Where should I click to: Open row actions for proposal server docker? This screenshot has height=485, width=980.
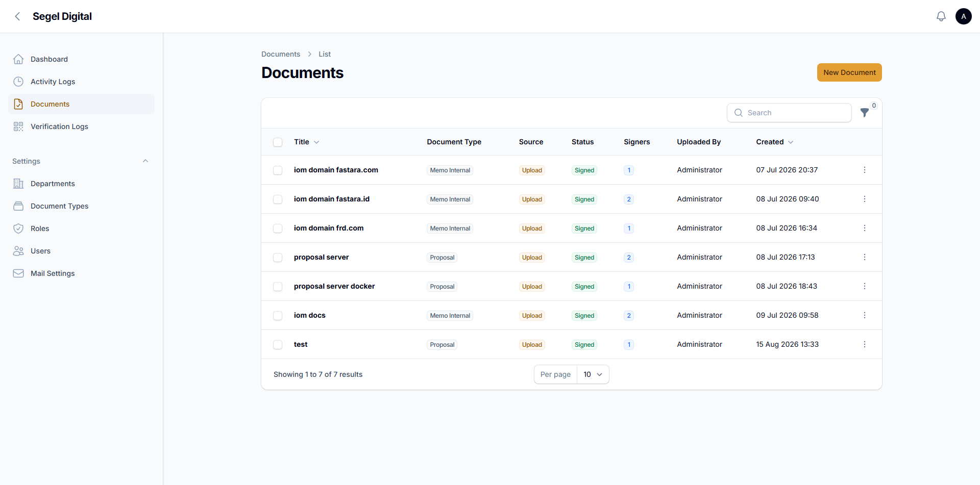[x=865, y=286]
